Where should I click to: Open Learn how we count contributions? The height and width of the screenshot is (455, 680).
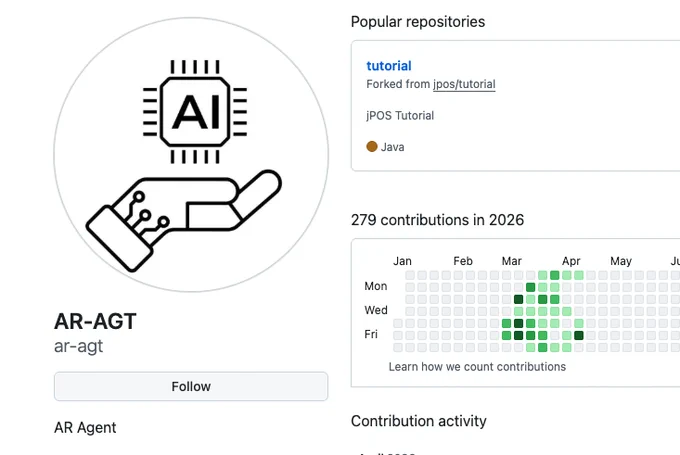[477, 367]
